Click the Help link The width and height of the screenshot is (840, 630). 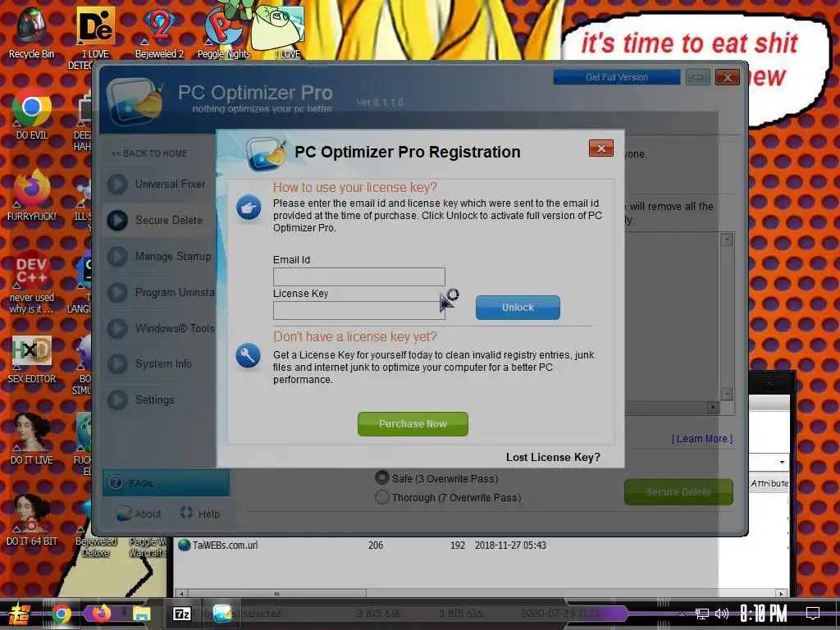(x=200, y=514)
